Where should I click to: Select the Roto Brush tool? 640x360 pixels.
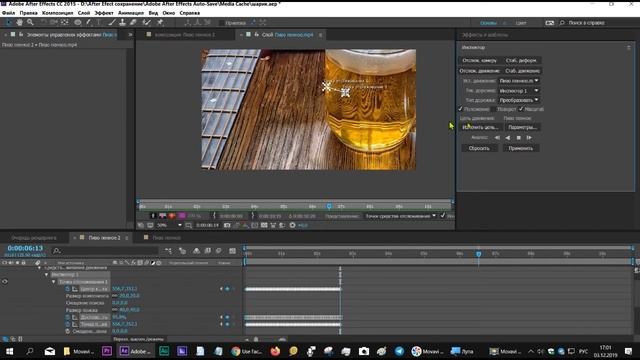pyautogui.click(x=147, y=22)
